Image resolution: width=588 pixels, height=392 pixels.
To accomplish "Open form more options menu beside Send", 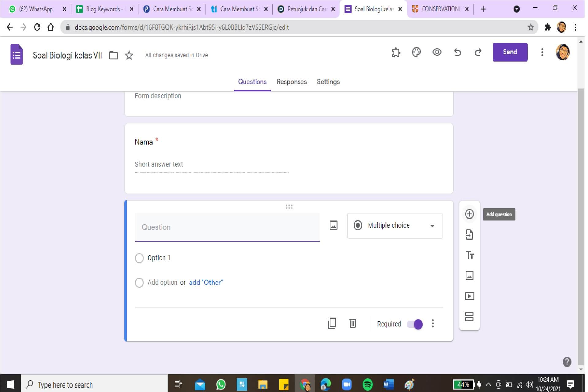I will coord(542,52).
